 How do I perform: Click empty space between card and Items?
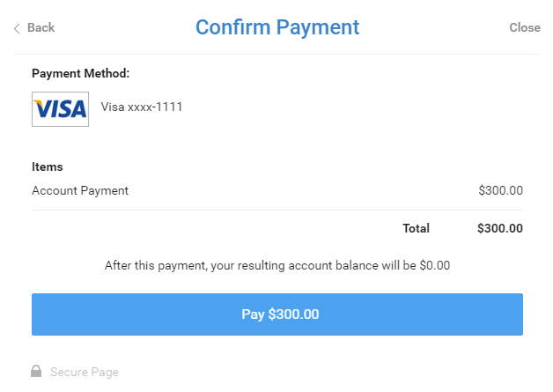(x=276, y=143)
